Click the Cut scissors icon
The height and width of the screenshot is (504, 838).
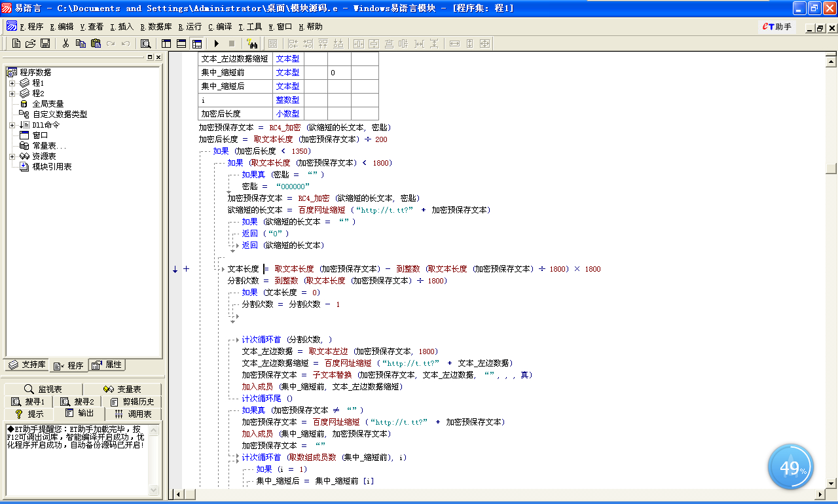click(65, 43)
